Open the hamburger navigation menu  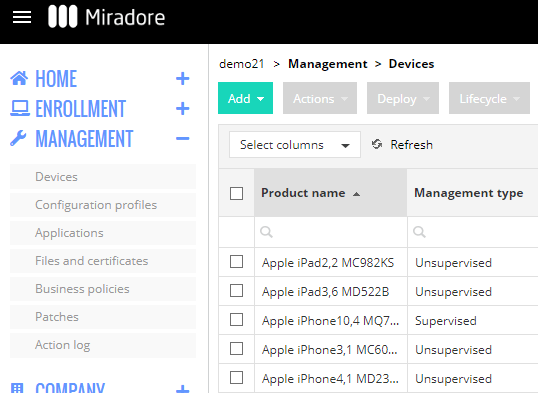(x=22, y=17)
